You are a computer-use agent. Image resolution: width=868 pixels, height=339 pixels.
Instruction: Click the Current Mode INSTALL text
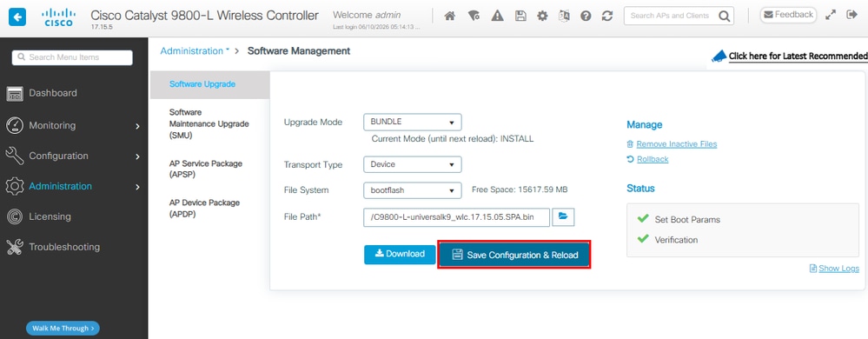pos(453,139)
